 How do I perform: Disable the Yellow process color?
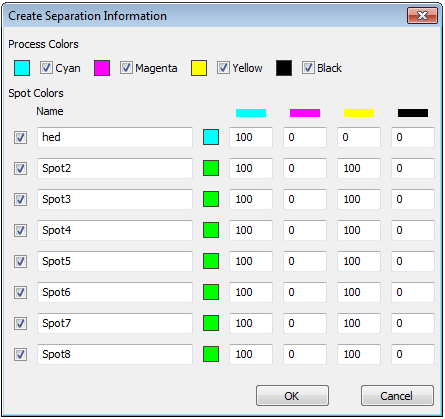coord(223,68)
